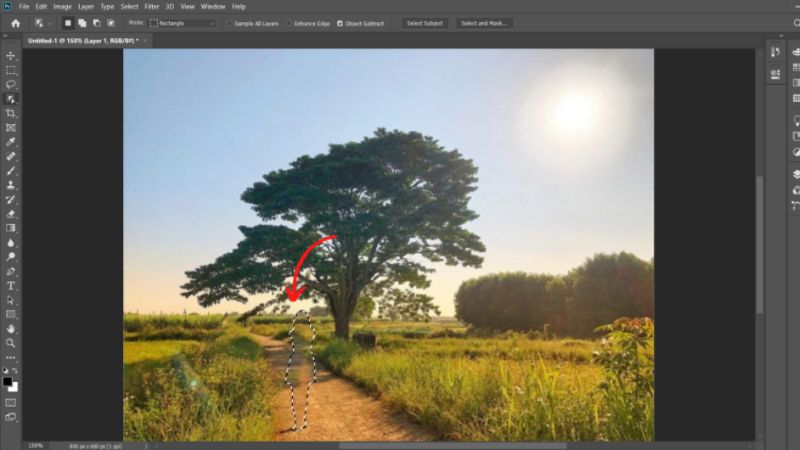Select the Healing Brush tool
This screenshot has height=450, width=800.
tap(11, 157)
